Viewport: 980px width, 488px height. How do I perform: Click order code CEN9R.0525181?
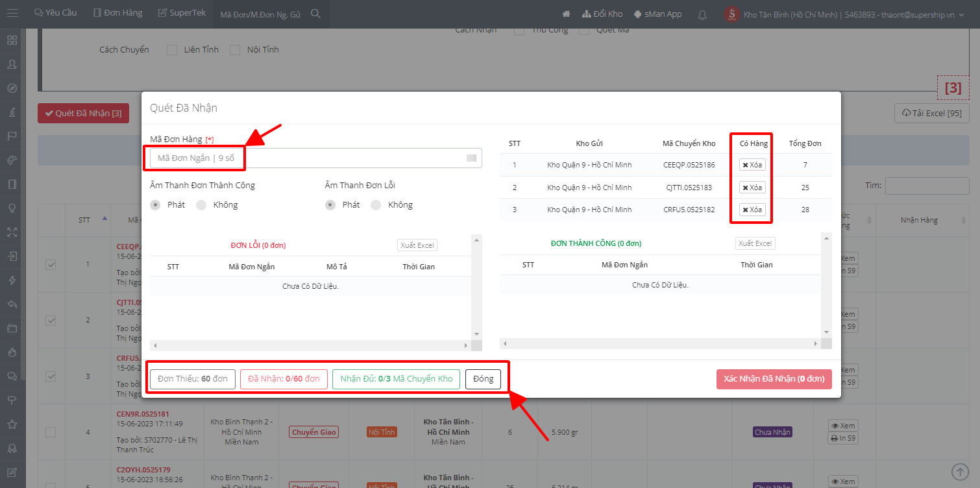click(x=143, y=413)
